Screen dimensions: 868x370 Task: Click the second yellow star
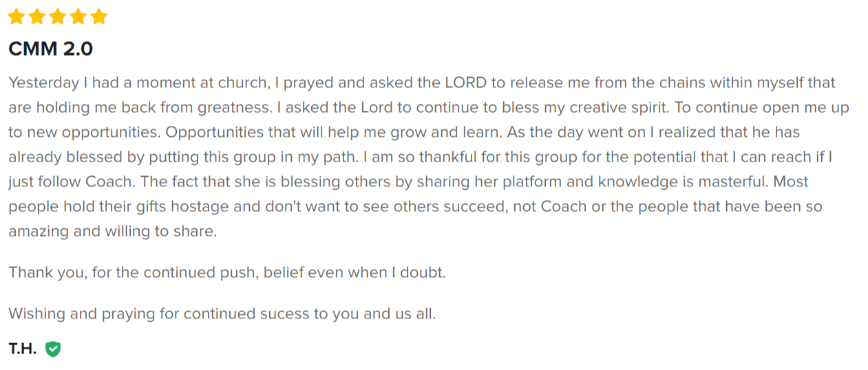coord(38,17)
